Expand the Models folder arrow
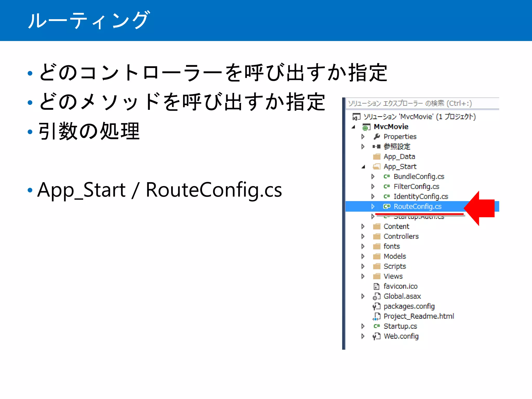The width and height of the screenshot is (532, 399). pos(363,256)
